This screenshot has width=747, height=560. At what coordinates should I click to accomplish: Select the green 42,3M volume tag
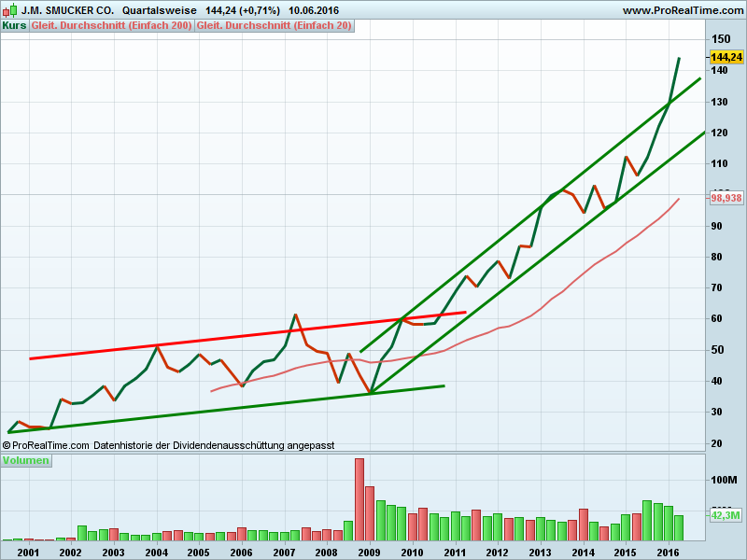[x=726, y=515]
